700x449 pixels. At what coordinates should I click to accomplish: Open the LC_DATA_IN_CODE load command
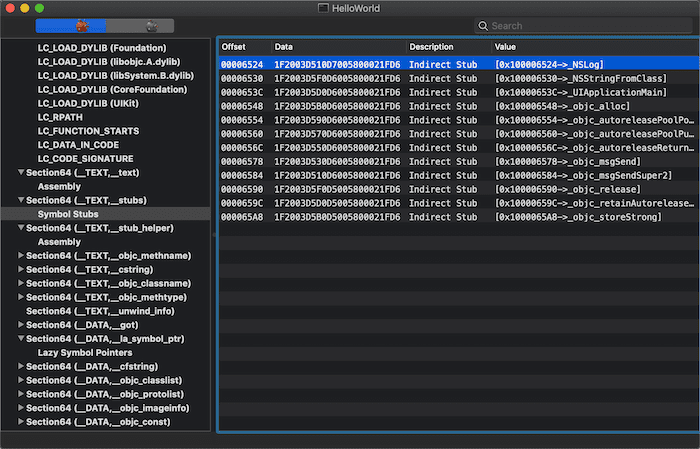point(78,145)
